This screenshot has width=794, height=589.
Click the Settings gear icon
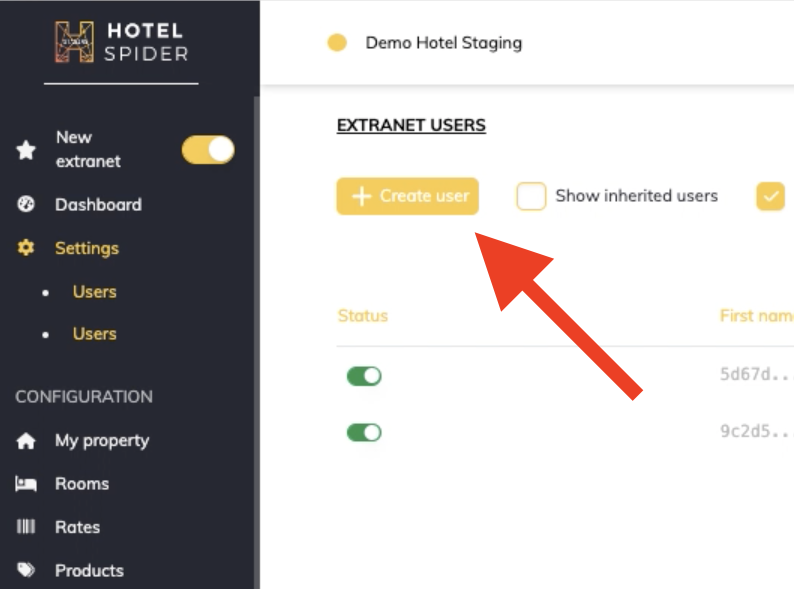coord(27,248)
